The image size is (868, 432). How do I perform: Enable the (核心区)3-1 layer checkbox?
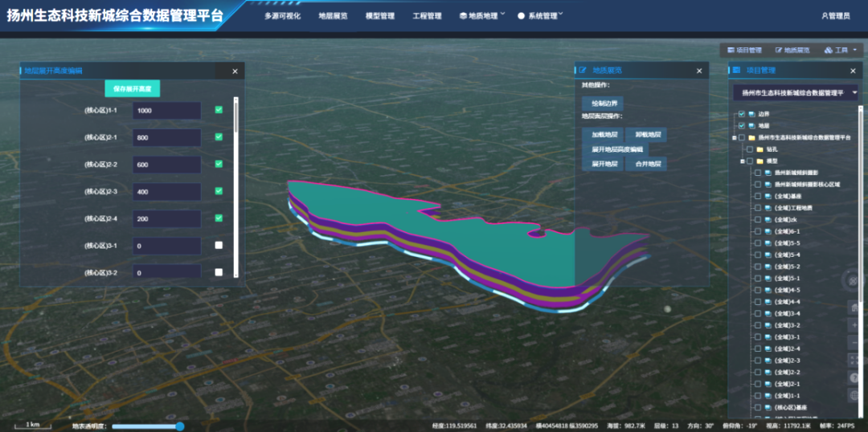pos(219,246)
